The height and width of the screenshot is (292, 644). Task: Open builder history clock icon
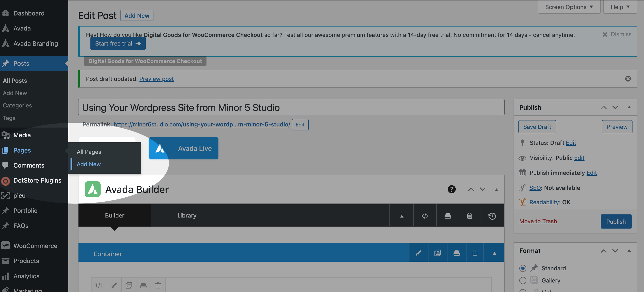coord(492,216)
